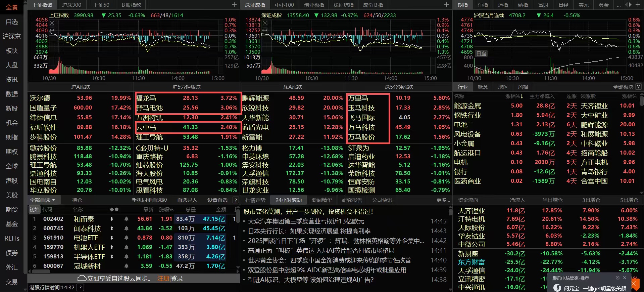Open the 概念 sector tab
The width and height of the screenshot is (644, 292).
(483, 87)
